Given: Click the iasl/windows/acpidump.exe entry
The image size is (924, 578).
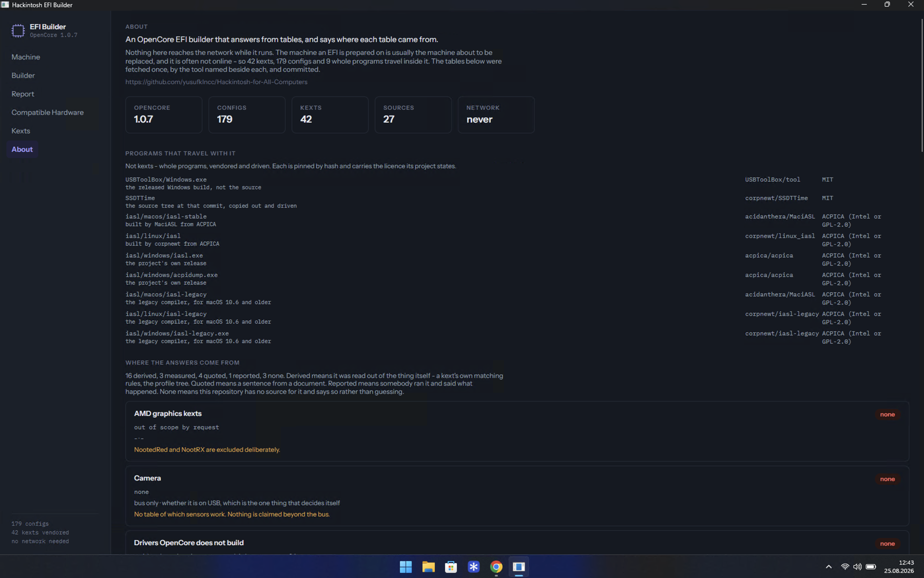Looking at the screenshot, I should coord(171,275).
